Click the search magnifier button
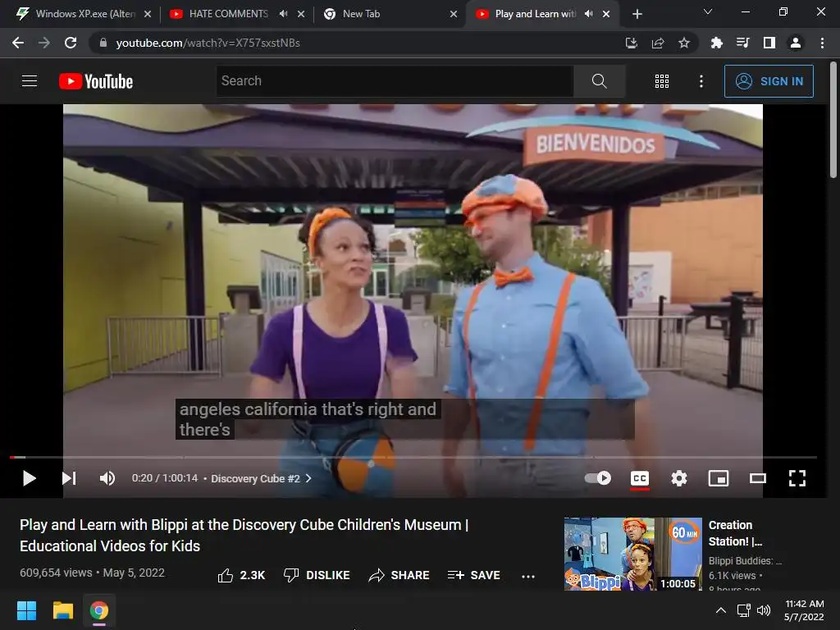Viewport: 840px width, 630px height. [x=599, y=81]
